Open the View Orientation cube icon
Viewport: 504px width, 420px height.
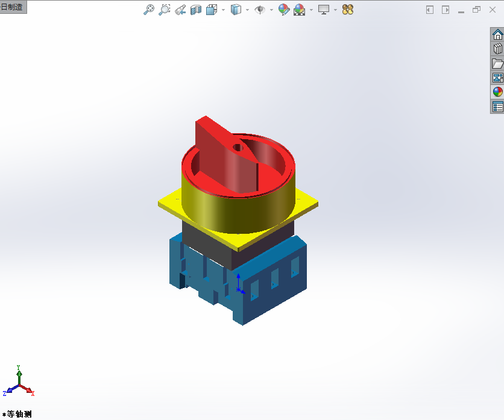[x=212, y=10]
